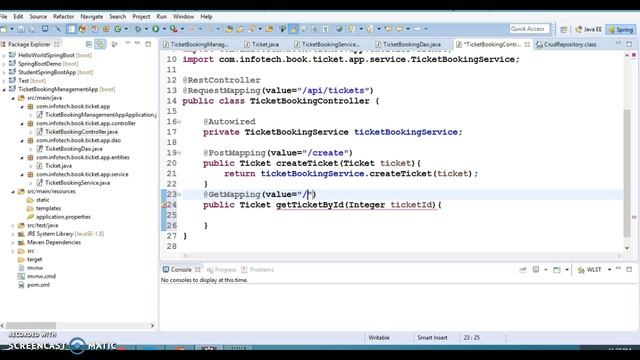The height and width of the screenshot is (360, 640).
Task: Expand the SpringBootDemo project
Action: point(4,64)
